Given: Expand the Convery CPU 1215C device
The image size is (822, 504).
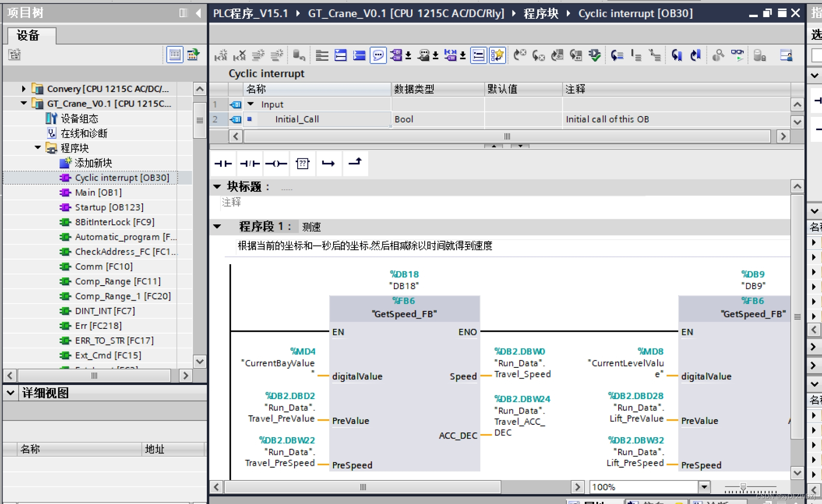Looking at the screenshot, I should pyautogui.click(x=24, y=89).
